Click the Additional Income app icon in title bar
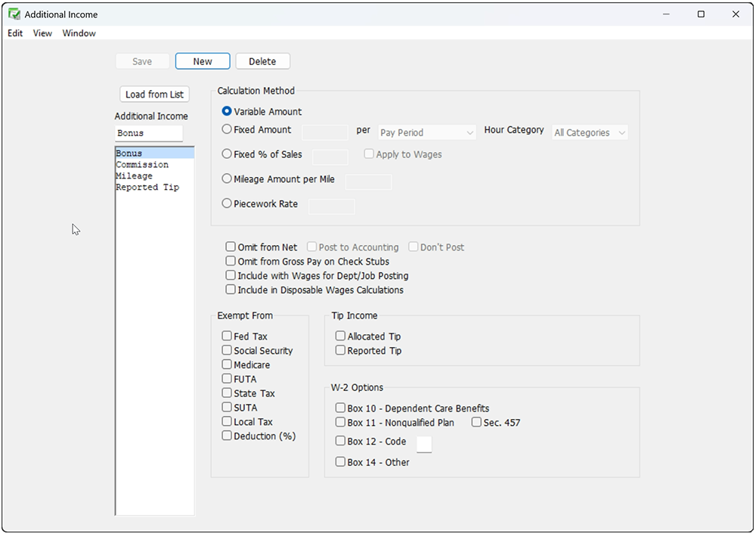 point(14,14)
